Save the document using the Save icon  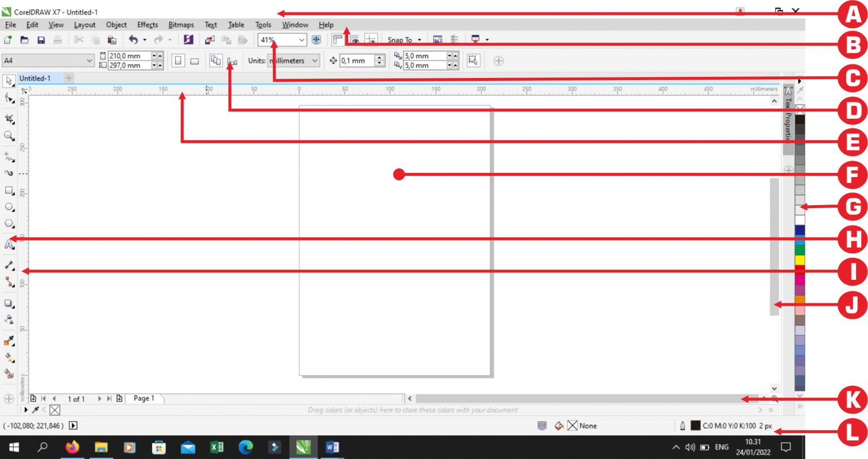point(41,39)
